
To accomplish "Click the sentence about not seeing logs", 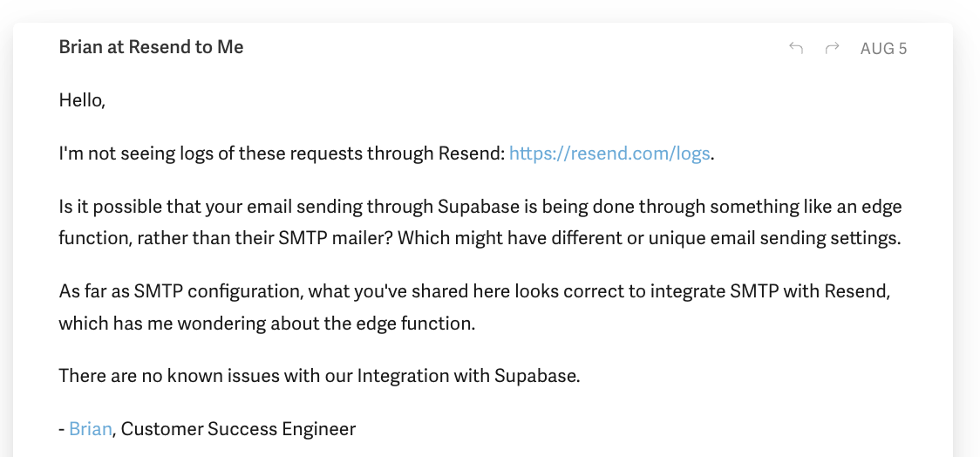I will [386, 153].
